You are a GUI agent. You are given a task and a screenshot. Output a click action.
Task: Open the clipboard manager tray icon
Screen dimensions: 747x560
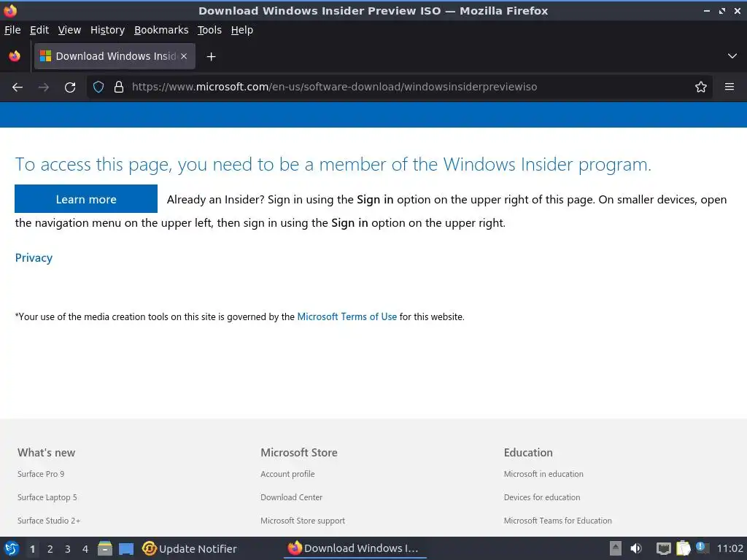pos(683,548)
